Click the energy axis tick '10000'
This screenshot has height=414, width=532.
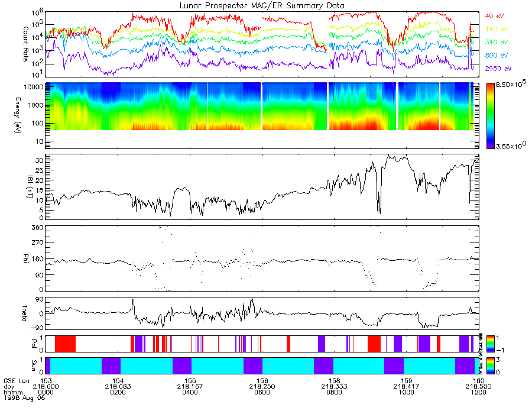point(34,87)
